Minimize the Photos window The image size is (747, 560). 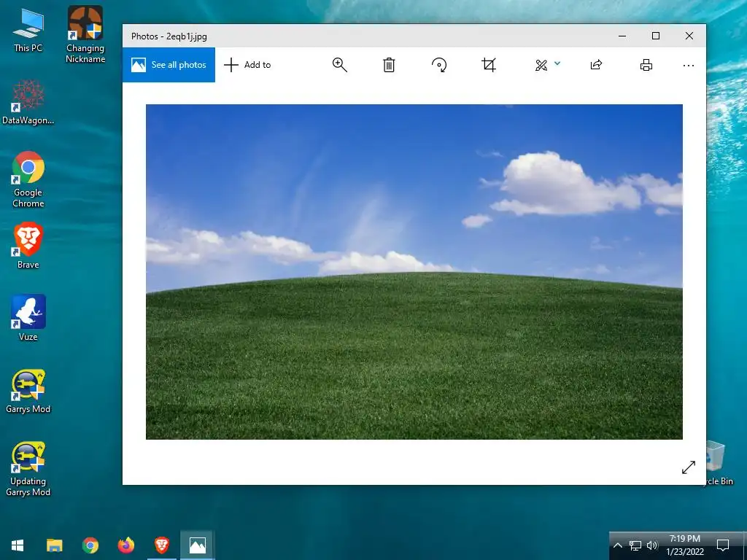coord(622,36)
